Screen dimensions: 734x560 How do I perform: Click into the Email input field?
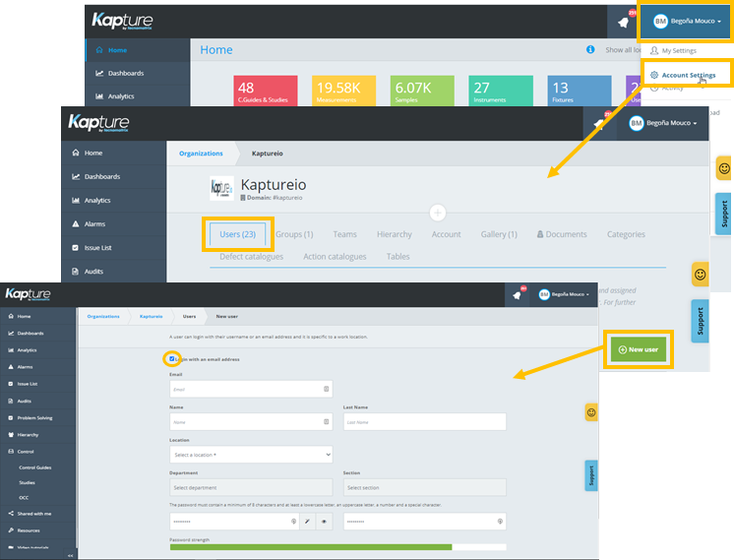click(251, 389)
